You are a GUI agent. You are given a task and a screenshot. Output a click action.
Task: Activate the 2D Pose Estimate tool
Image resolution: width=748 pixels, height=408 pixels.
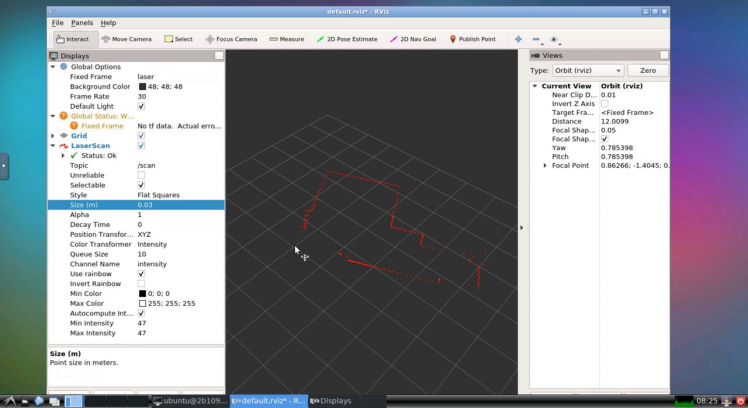click(x=347, y=39)
